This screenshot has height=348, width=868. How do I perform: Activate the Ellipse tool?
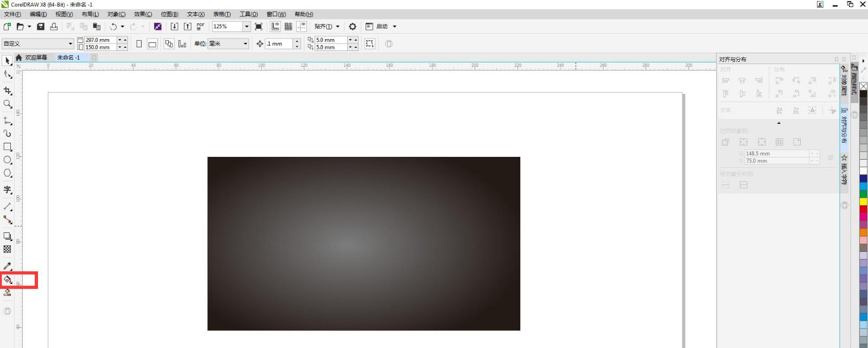pyautogui.click(x=8, y=160)
